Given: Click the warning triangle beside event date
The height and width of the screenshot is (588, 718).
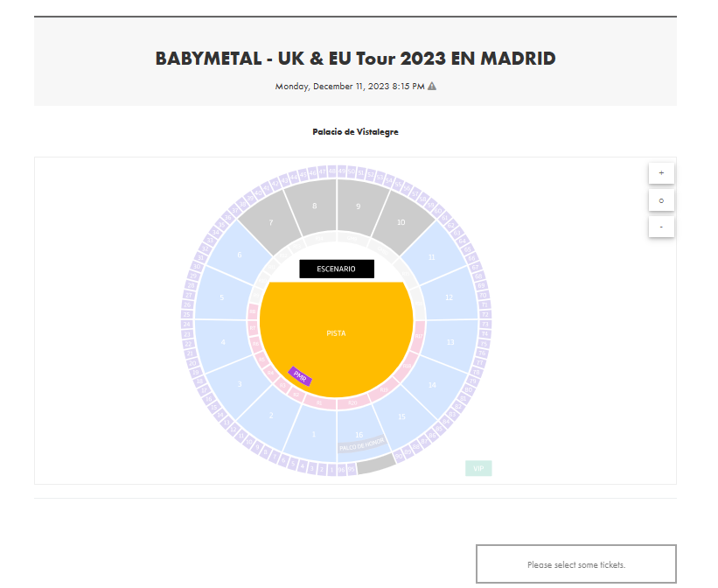Looking at the screenshot, I should point(431,86).
